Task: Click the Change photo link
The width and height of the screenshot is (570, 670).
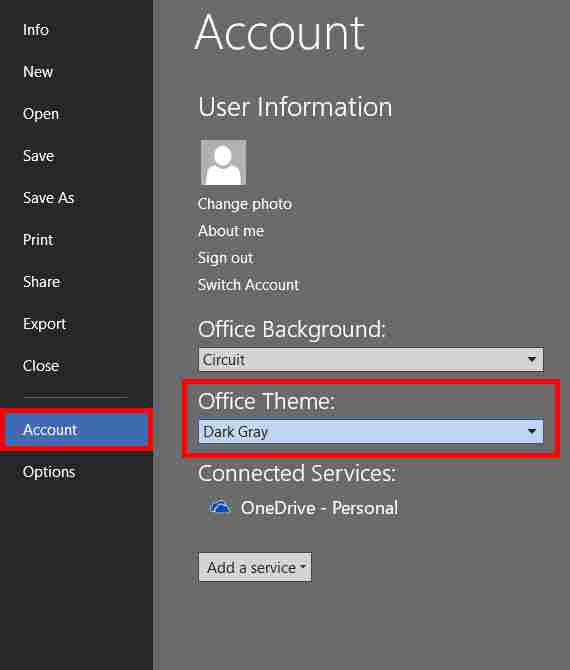Action: coord(245,204)
